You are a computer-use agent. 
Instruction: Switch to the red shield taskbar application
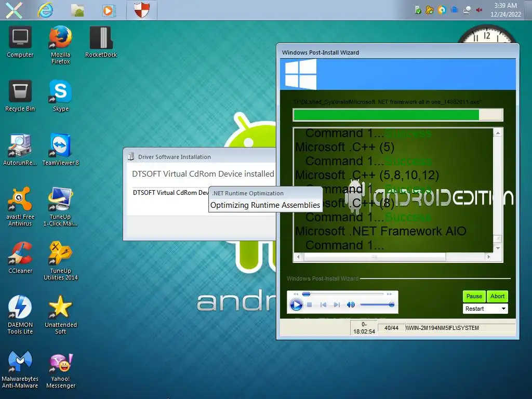click(x=141, y=10)
